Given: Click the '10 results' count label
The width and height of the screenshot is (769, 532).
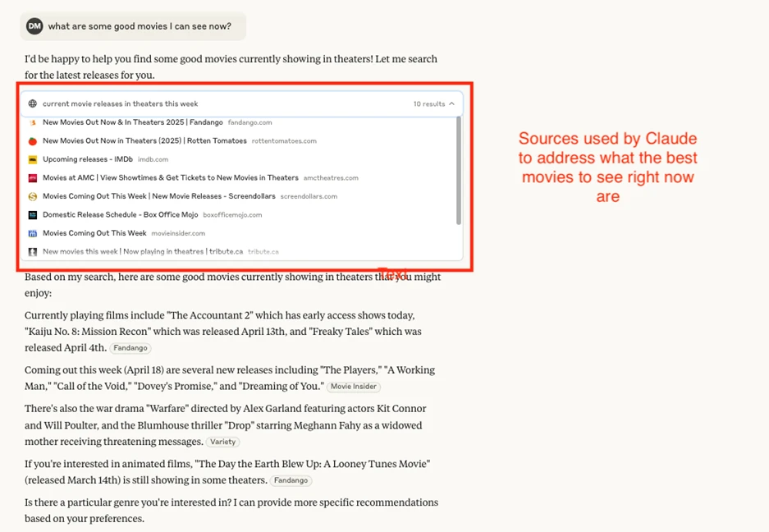Looking at the screenshot, I should [x=429, y=104].
